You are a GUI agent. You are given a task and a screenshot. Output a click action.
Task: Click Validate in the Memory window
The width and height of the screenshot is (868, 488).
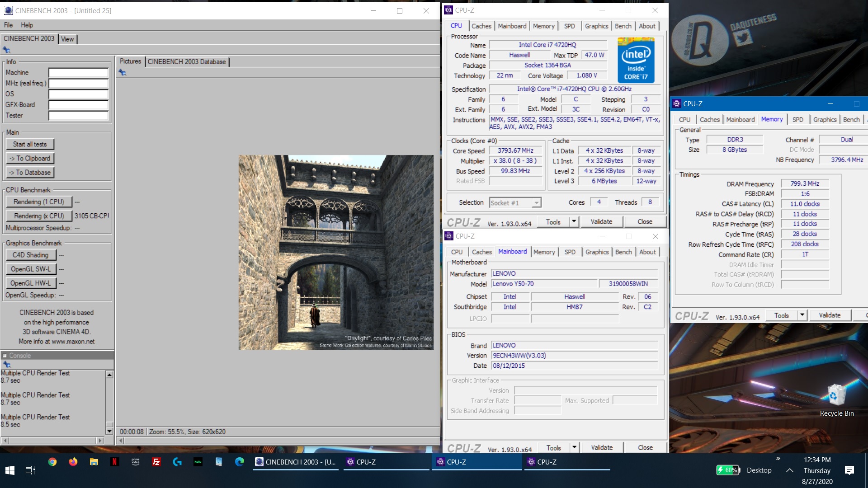[x=830, y=315]
